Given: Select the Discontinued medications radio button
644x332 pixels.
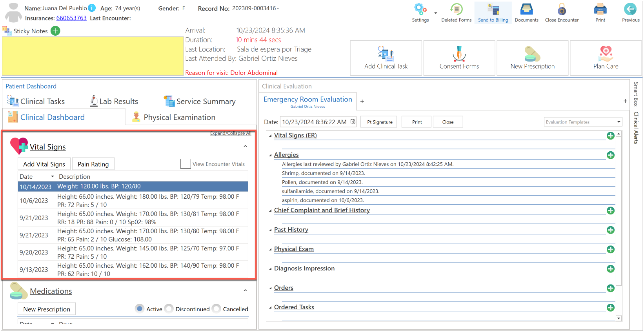Looking at the screenshot, I should tap(169, 309).
